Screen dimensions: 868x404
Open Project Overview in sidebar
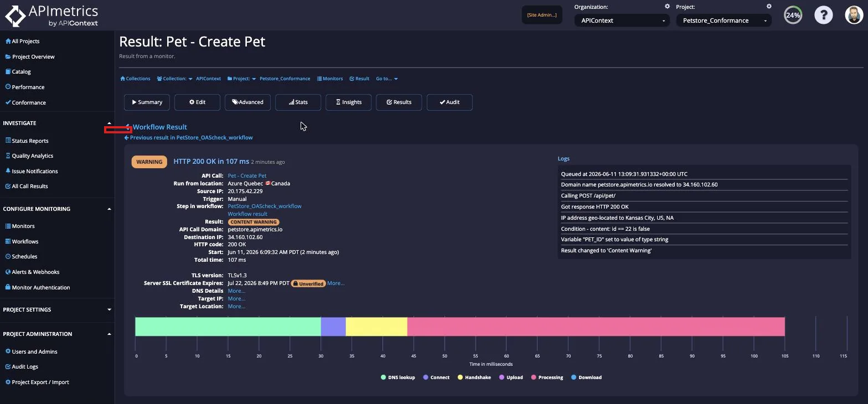point(30,56)
